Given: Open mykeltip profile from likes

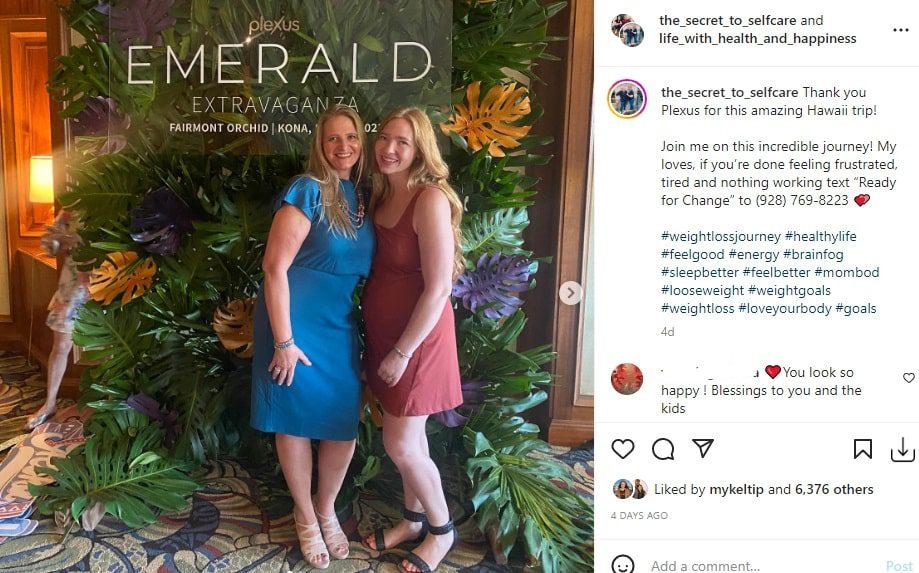Looking at the screenshot, I should (x=736, y=489).
